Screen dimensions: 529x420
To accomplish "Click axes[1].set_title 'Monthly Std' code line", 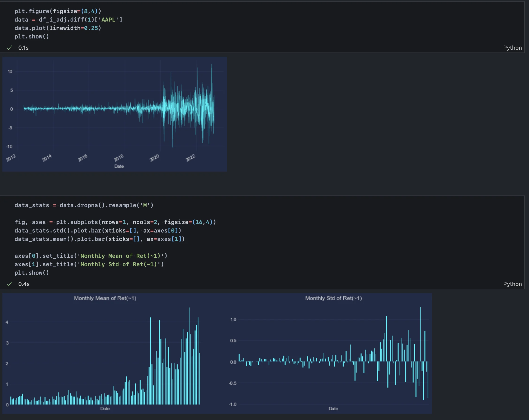I will pyautogui.click(x=89, y=264).
